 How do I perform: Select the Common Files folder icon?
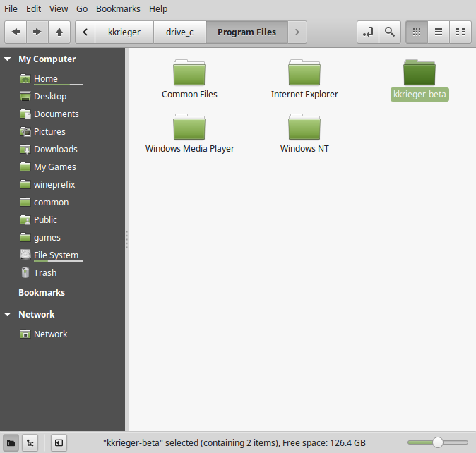pyautogui.click(x=189, y=73)
